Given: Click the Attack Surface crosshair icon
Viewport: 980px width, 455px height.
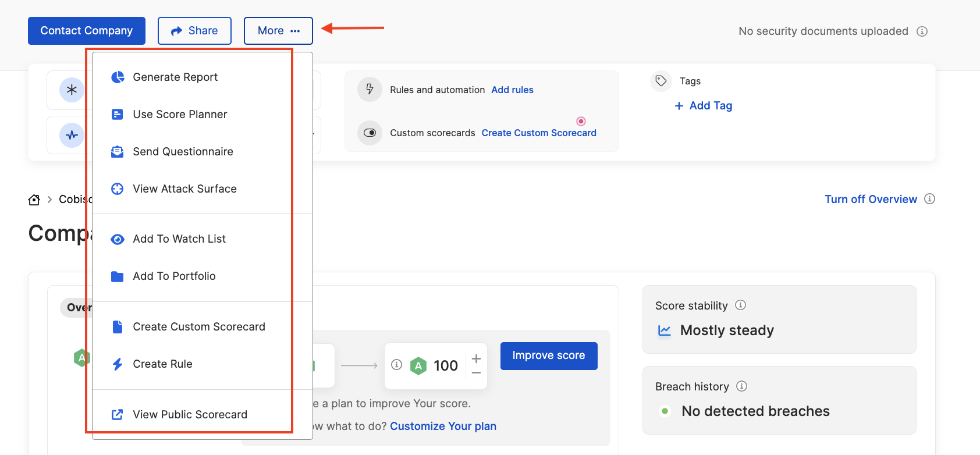Looking at the screenshot, I should (x=118, y=189).
